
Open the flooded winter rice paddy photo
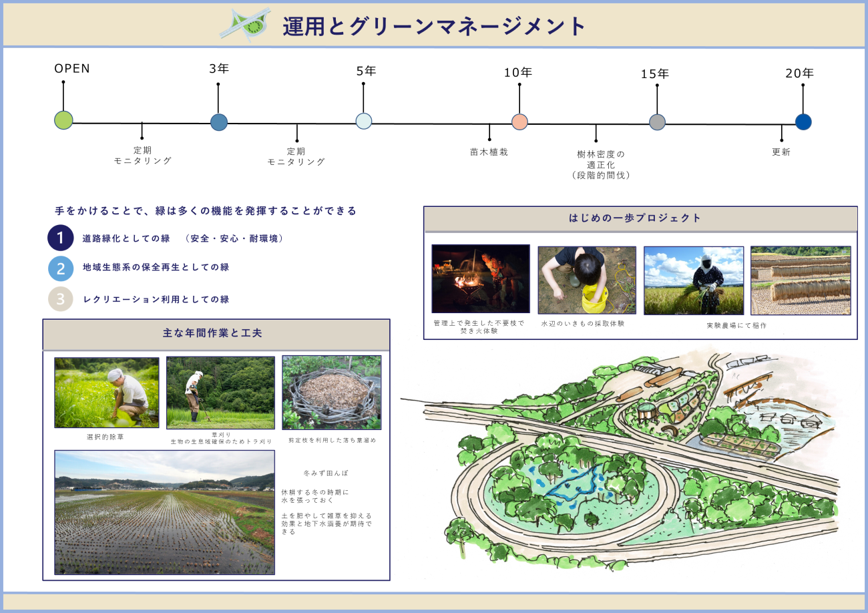pos(164,512)
